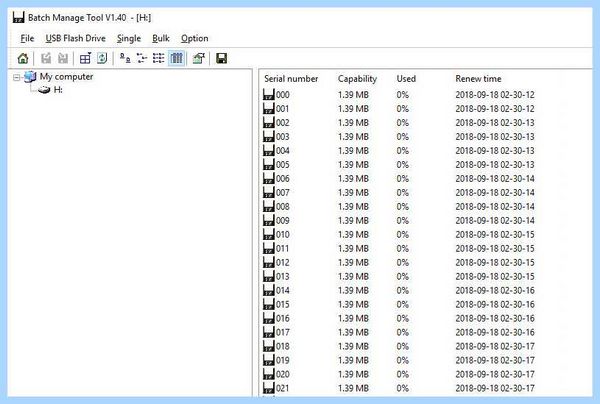Click the floppy icon of entry 009

pyautogui.click(x=269, y=220)
